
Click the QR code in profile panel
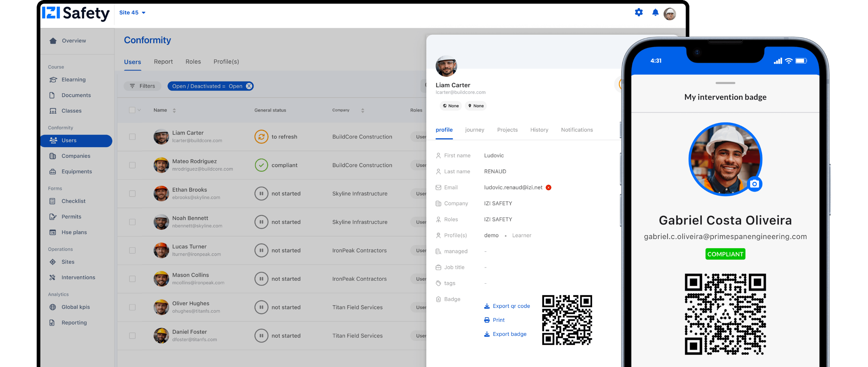coord(567,320)
